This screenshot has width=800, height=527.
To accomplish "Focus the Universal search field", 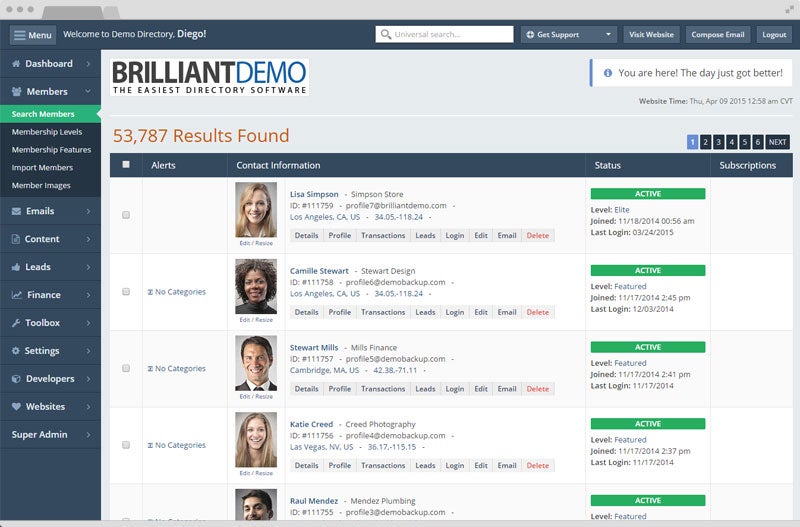I will click(444, 34).
